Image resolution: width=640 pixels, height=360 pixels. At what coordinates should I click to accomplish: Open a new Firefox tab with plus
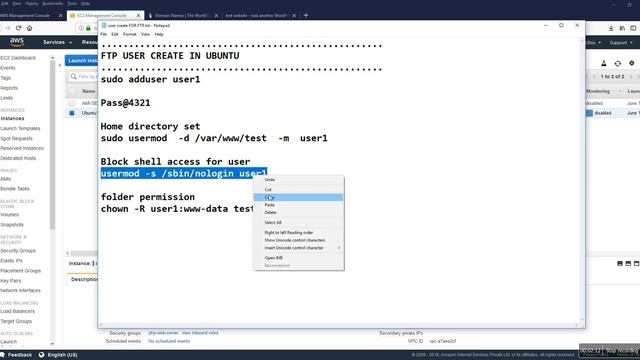(x=306, y=16)
